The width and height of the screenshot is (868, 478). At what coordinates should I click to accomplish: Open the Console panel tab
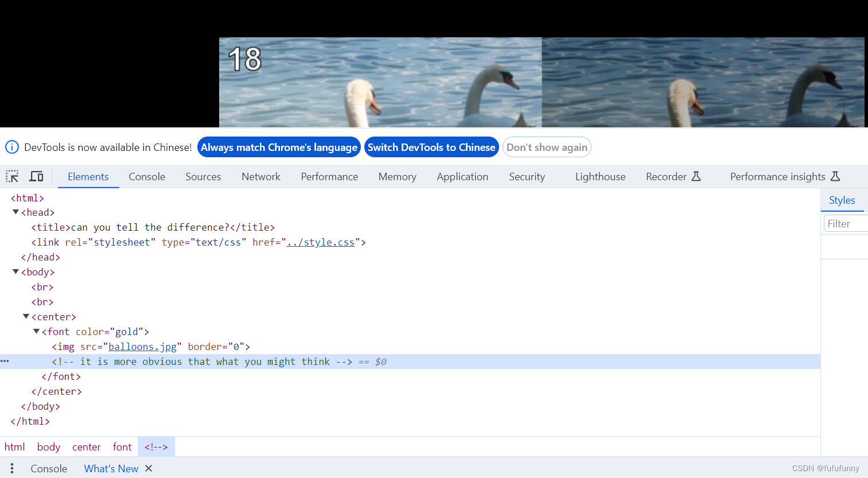(147, 177)
